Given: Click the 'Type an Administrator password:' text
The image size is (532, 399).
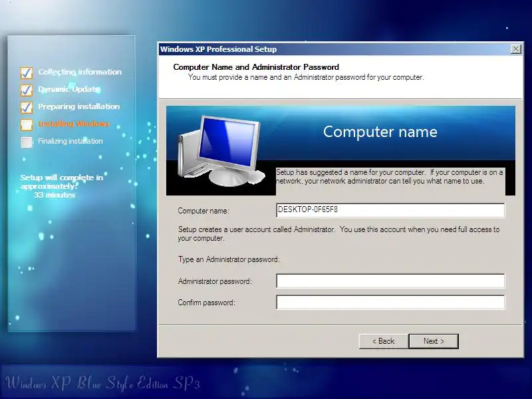Looking at the screenshot, I should 229,259.
